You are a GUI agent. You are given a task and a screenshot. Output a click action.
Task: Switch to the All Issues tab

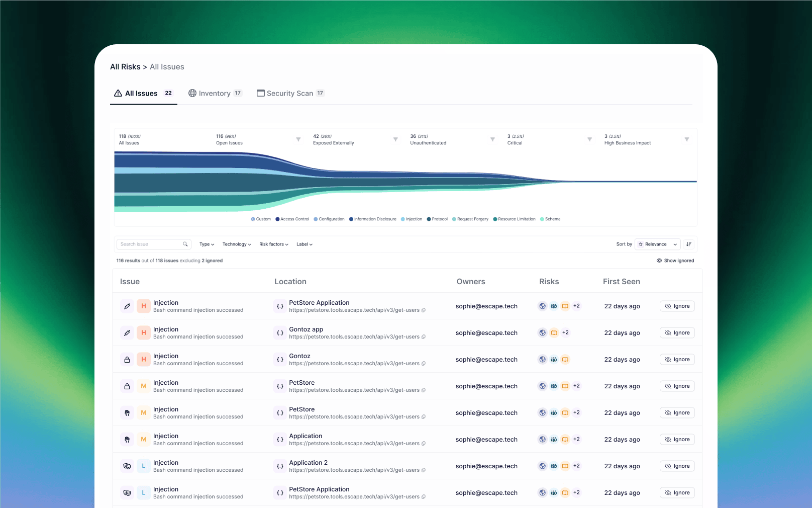(x=143, y=94)
